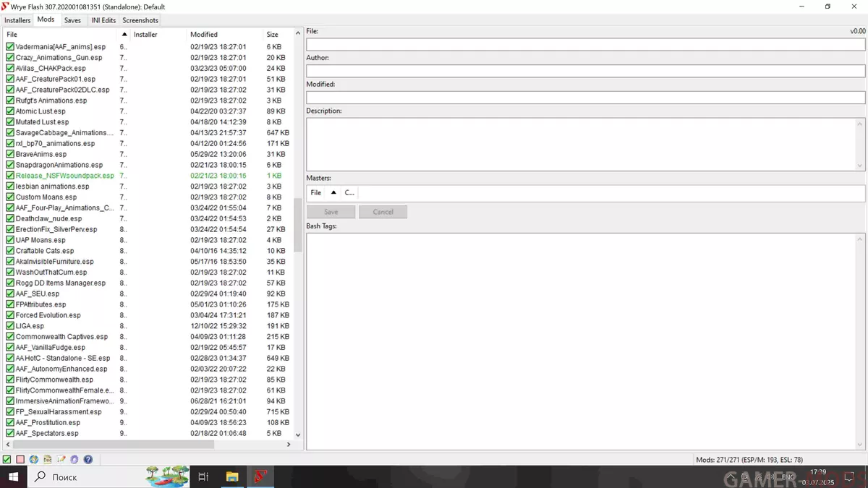Open File Explorer from the taskbar
This screenshot has height=488, width=868.
click(232, 476)
